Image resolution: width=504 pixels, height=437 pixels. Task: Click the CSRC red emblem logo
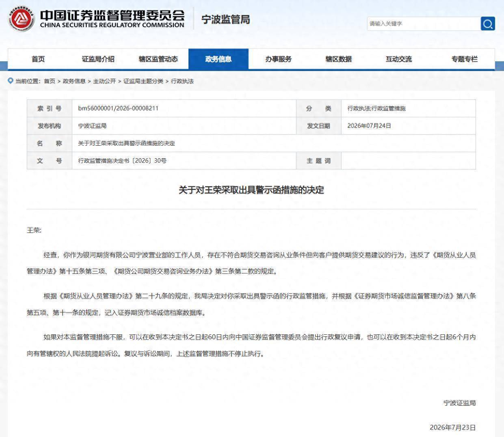22,19
